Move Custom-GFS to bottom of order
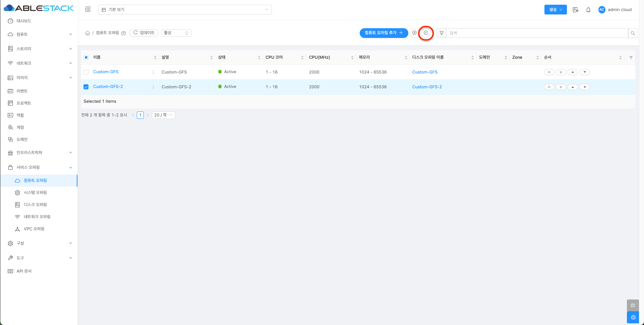The height and width of the screenshot is (325, 644). (x=561, y=72)
